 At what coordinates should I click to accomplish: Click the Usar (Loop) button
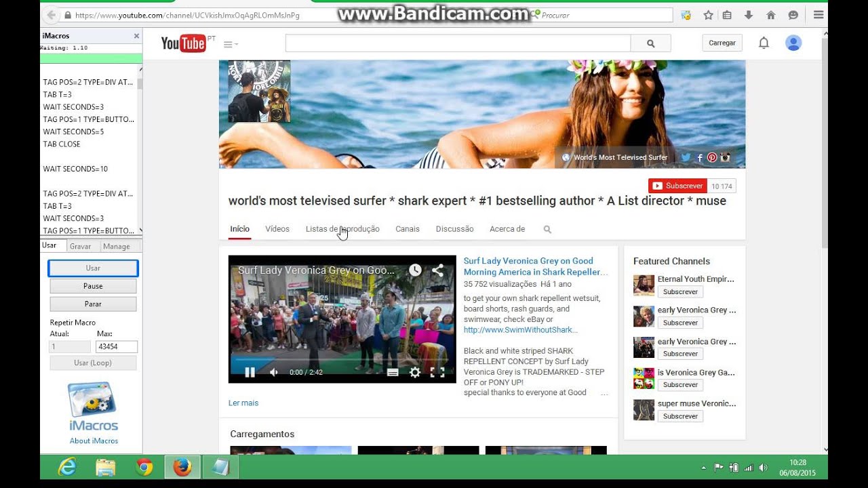(x=93, y=363)
